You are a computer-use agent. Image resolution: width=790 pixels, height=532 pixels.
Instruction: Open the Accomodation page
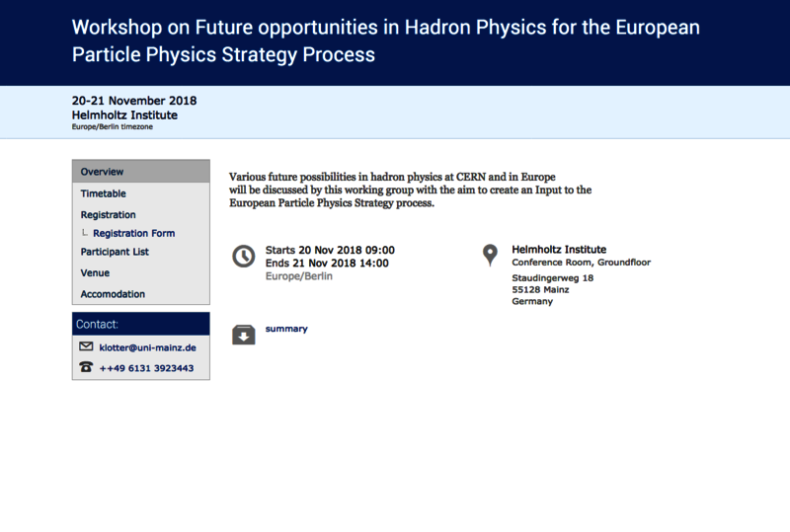[x=113, y=294]
